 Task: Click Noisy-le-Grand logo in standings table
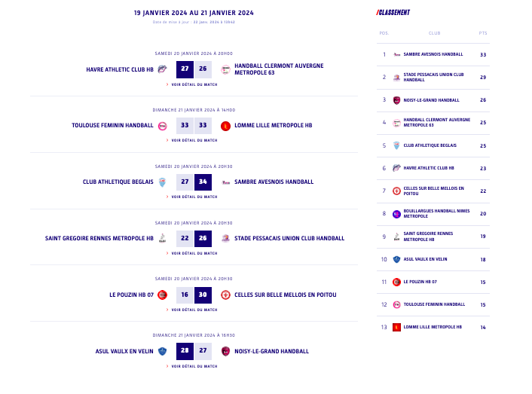396,100
